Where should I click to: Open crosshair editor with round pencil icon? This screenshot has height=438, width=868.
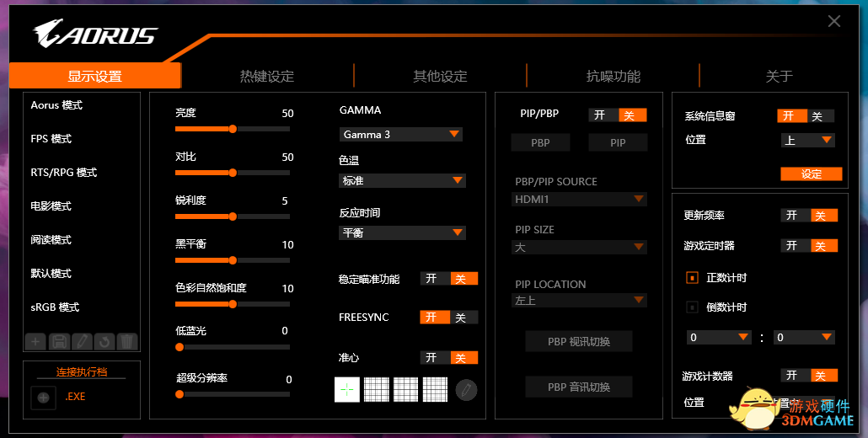tap(466, 390)
